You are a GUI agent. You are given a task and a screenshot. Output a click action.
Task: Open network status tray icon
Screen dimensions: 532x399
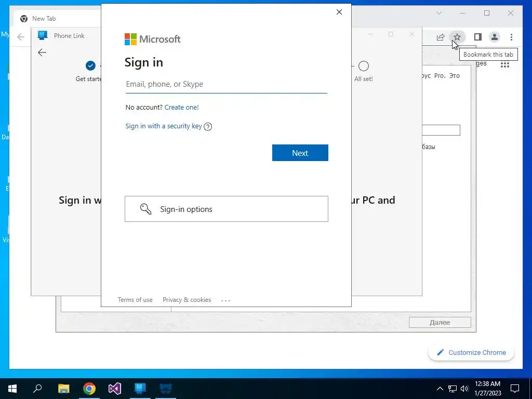point(453,389)
